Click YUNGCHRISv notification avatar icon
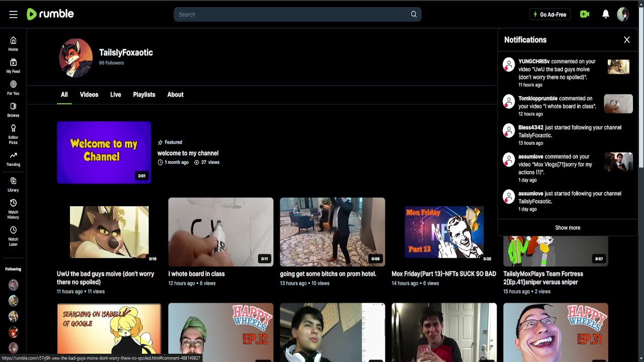644x362 pixels. [x=509, y=65]
